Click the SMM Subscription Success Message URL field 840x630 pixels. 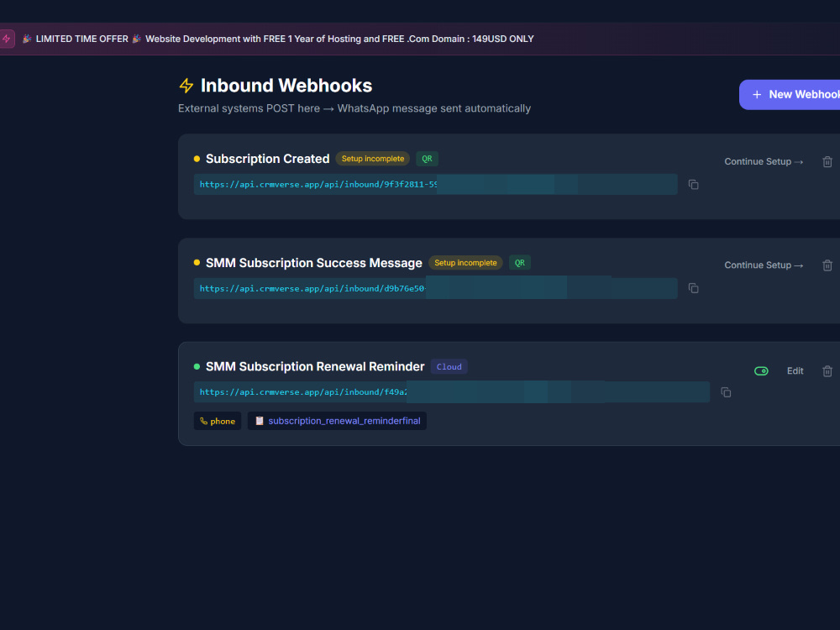435,288
